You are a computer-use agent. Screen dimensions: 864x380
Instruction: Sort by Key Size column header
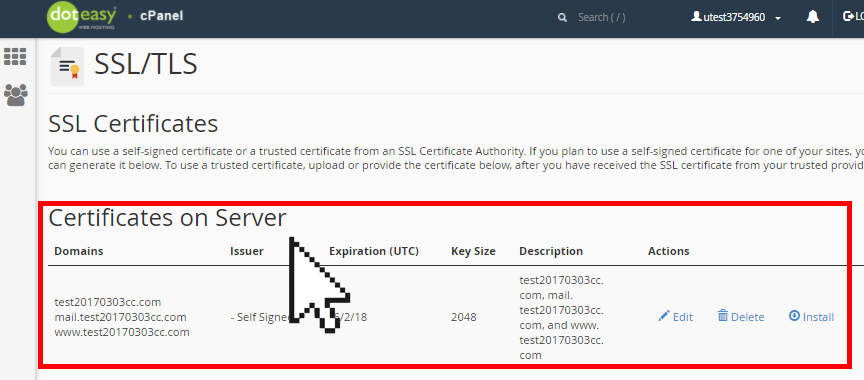473,251
